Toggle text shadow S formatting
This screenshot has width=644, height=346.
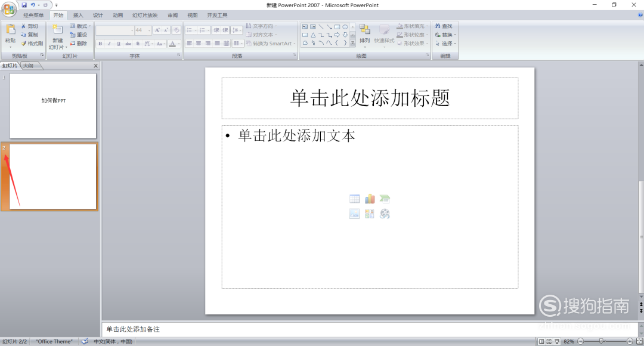coord(138,43)
